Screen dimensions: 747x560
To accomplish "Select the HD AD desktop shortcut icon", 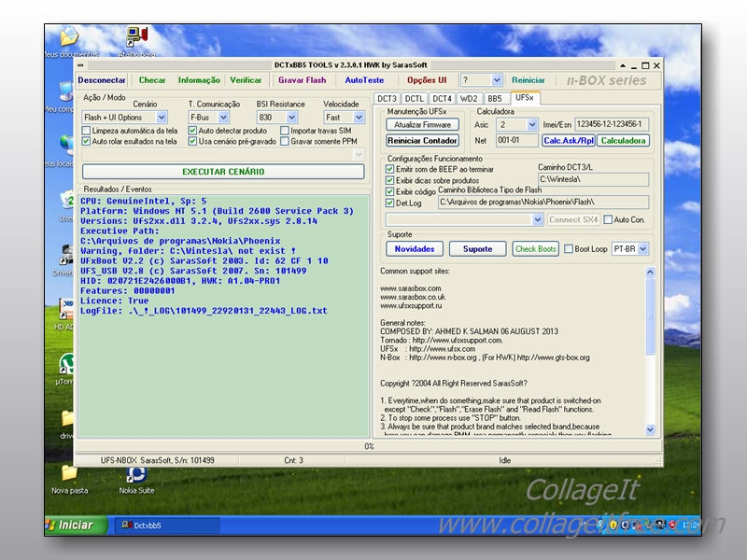I will point(65,310).
